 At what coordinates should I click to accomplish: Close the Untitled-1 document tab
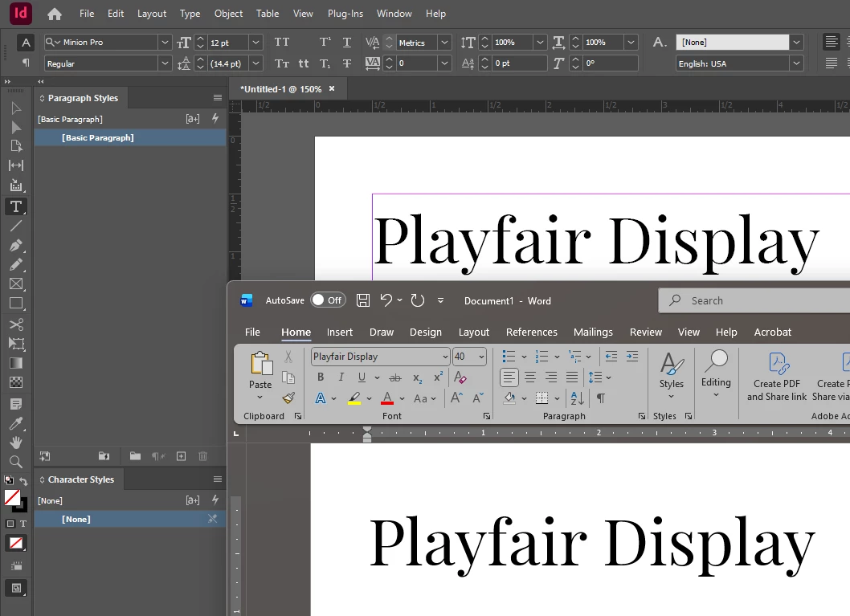pos(332,89)
